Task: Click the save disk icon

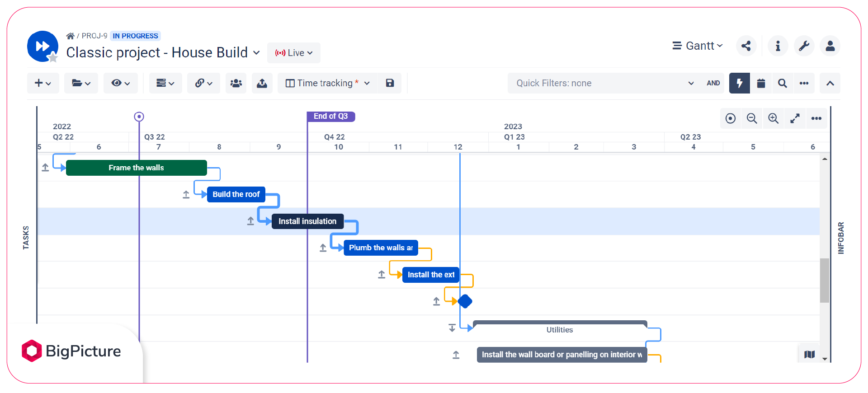Action: coord(390,83)
